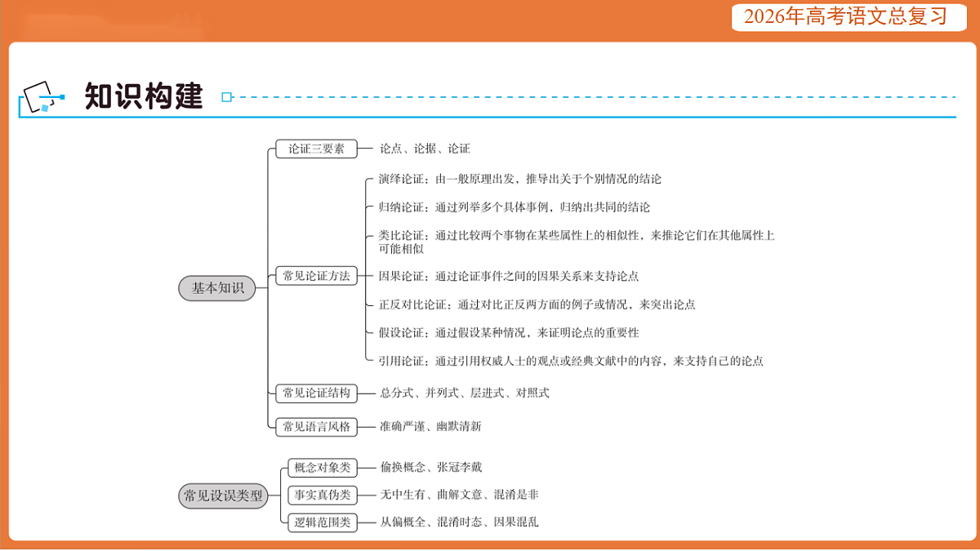
Task: Select the 知识构建 heading
Action: click(144, 97)
